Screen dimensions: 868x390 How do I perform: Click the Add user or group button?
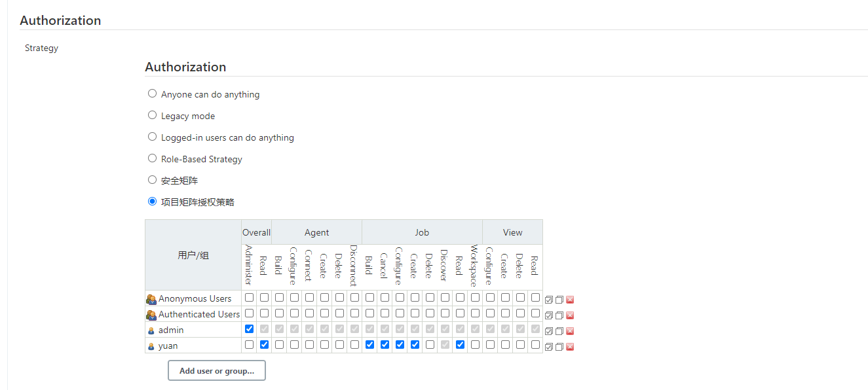click(216, 370)
